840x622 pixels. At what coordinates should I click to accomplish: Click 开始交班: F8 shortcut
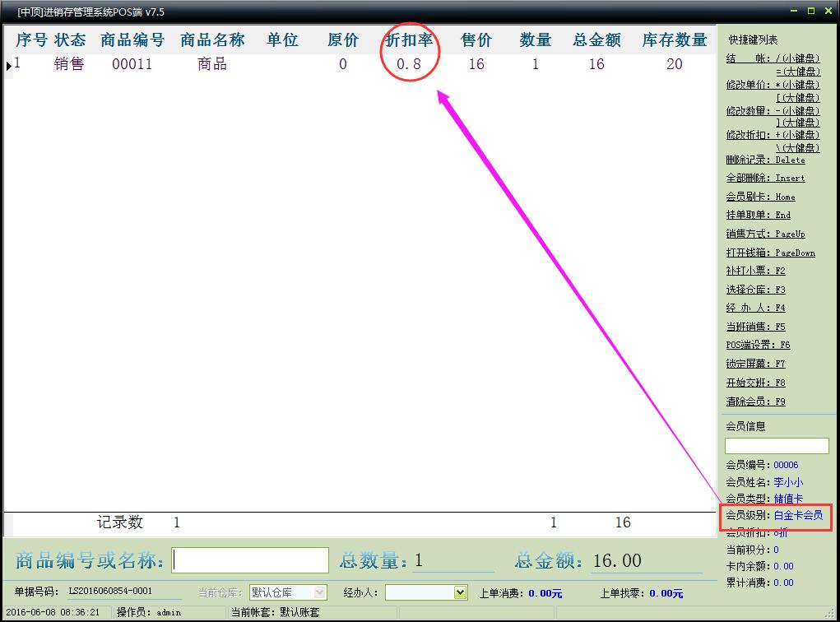755,383
